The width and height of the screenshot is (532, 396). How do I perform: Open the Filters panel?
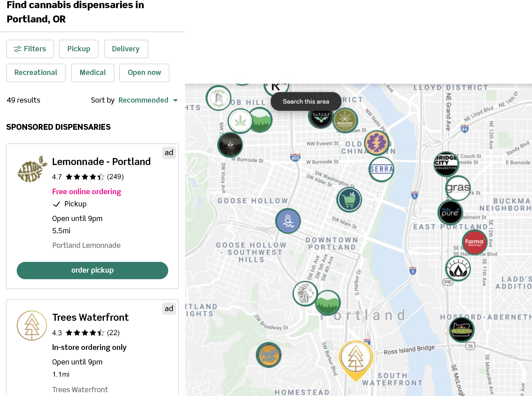[30, 49]
